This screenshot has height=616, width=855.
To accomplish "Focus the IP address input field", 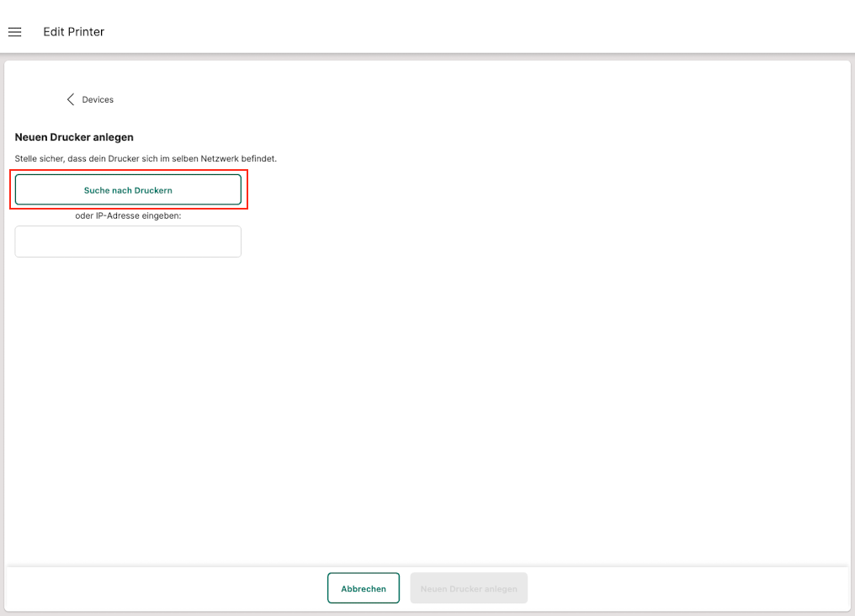I will click(x=128, y=242).
